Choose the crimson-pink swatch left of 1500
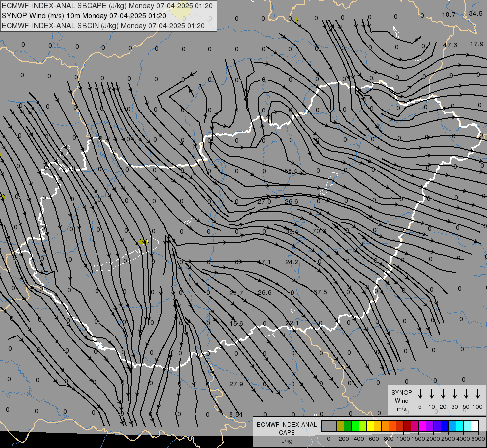The image size is (487, 448). (x=415, y=426)
